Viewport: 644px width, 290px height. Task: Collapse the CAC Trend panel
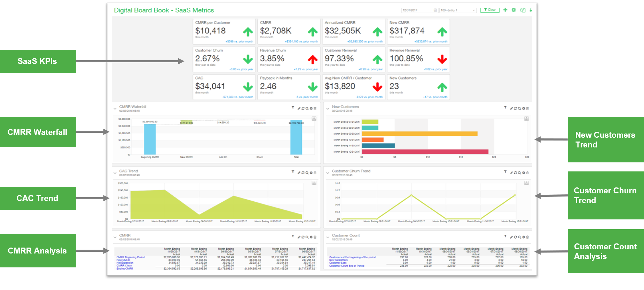click(x=115, y=173)
